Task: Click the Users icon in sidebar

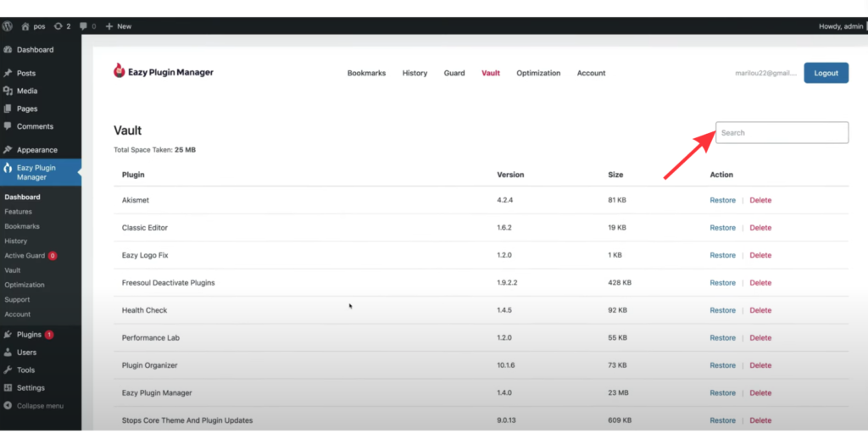Action: (x=8, y=352)
